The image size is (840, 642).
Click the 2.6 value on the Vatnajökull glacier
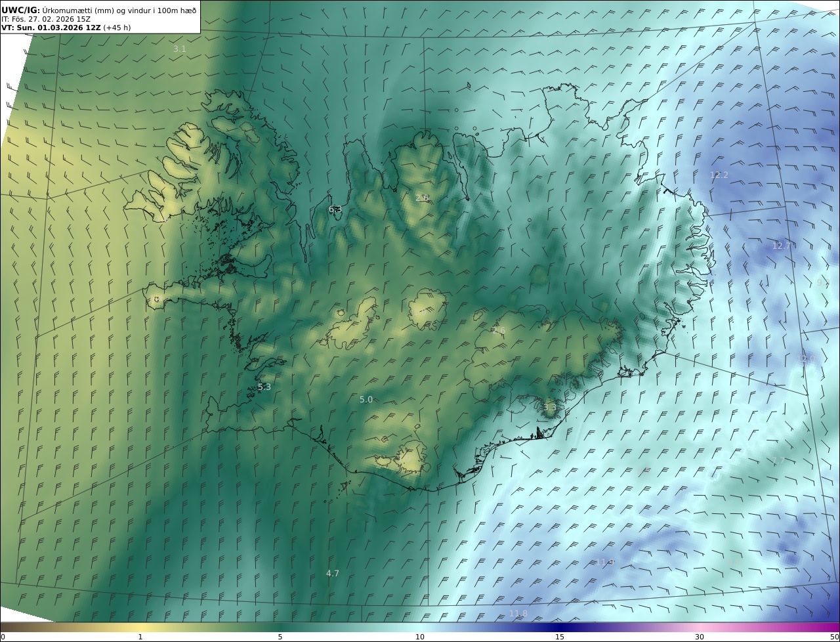(x=499, y=330)
